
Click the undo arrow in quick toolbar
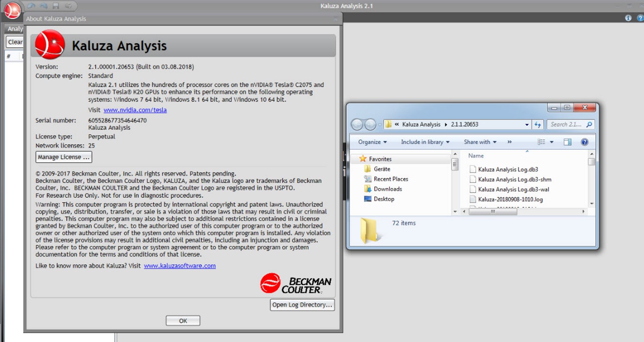[31, 6]
